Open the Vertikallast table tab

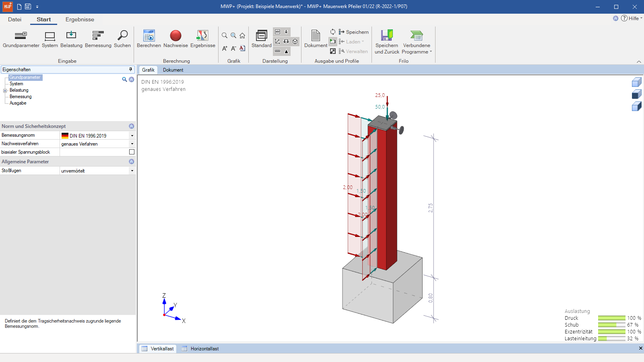click(158, 349)
